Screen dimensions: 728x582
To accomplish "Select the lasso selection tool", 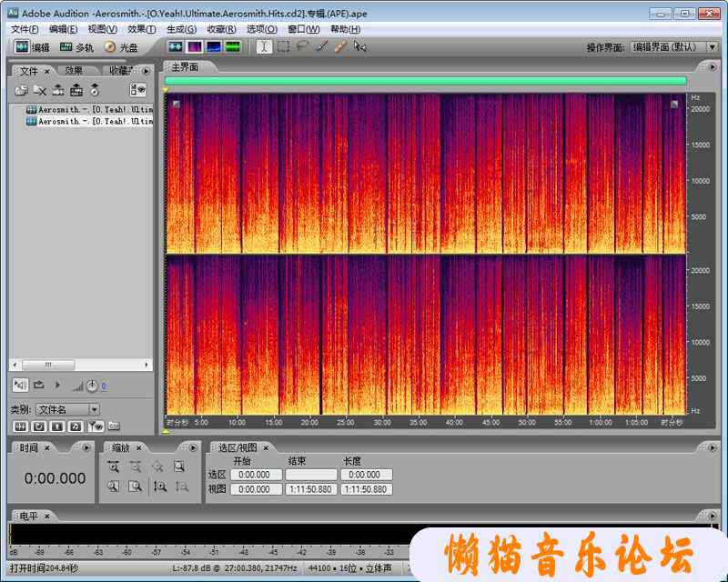I will tap(303, 47).
